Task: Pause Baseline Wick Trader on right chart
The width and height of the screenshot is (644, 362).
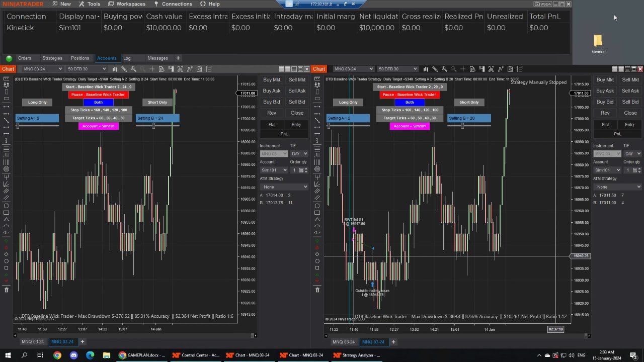Action: (410, 95)
